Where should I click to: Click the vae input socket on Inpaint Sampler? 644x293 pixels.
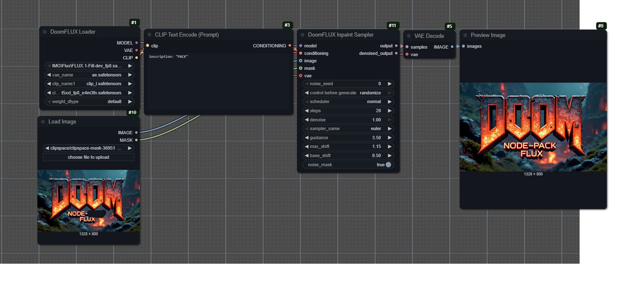tap(300, 76)
